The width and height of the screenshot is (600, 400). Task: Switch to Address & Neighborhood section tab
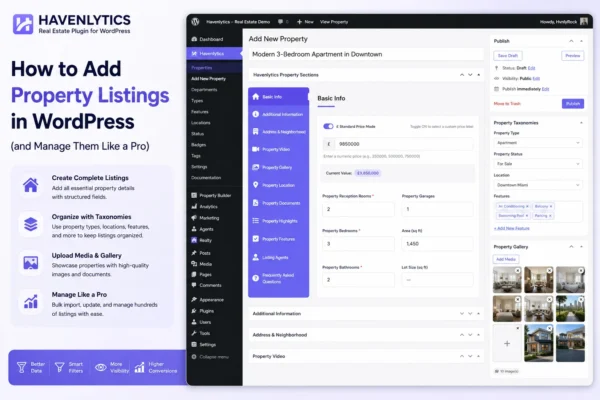point(279,132)
